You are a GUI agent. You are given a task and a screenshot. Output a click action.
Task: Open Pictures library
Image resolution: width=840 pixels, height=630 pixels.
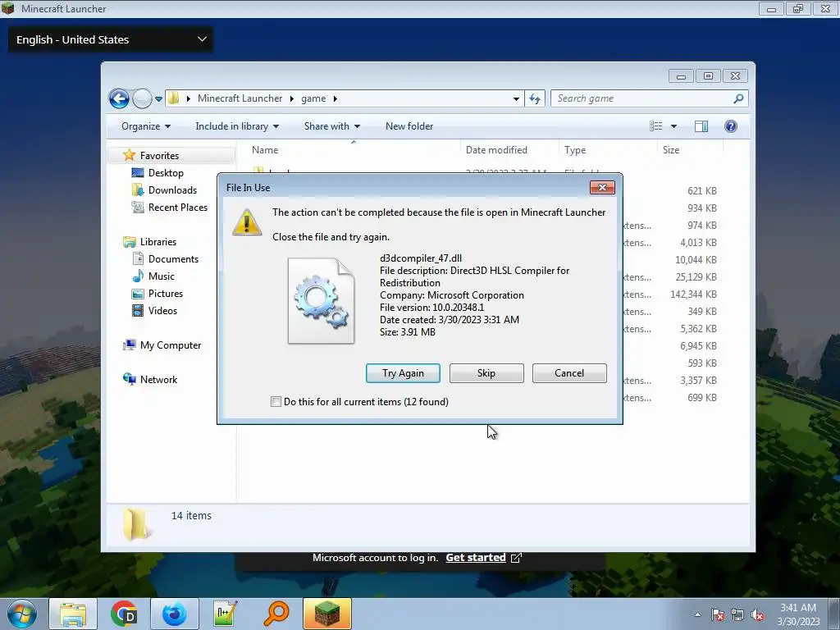165,293
